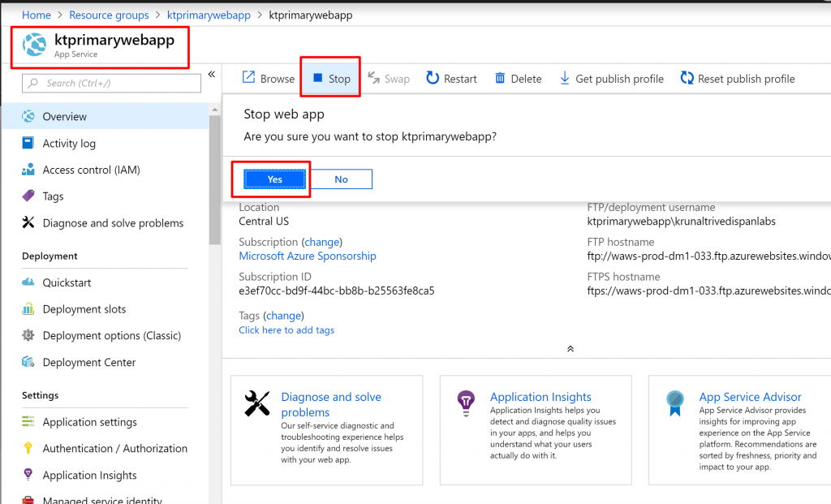Focus the sidebar Search (Ctrl+/) field
831x504 pixels.
pos(111,84)
